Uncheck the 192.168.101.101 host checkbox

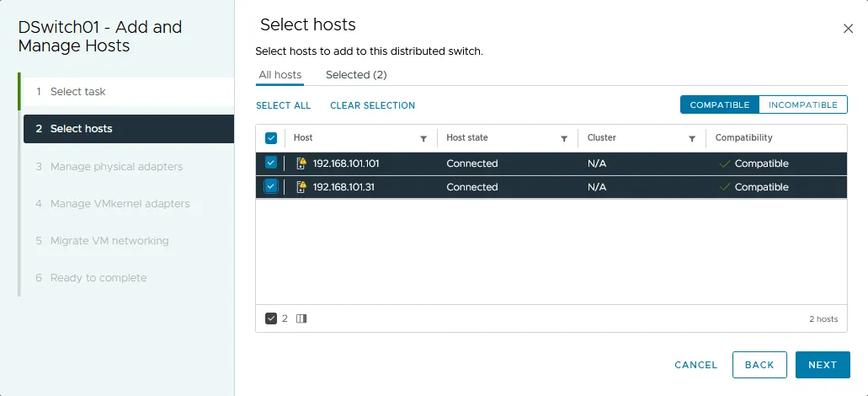(271, 163)
